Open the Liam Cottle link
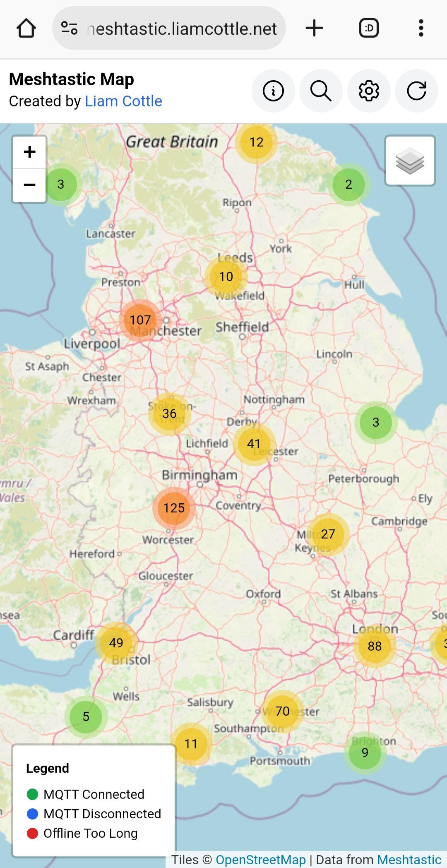The height and width of the screenshot is (868, 447). tap(123, 101)
